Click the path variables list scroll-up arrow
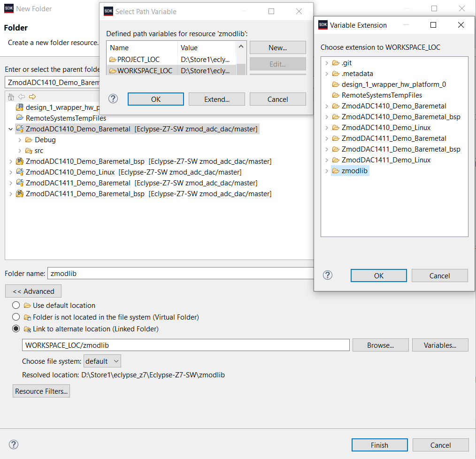476x459 pixels. [x=241, y=46]
